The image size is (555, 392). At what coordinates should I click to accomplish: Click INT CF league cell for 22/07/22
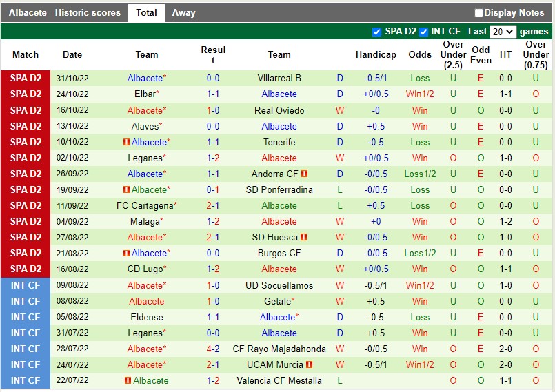tap(26, 381)
